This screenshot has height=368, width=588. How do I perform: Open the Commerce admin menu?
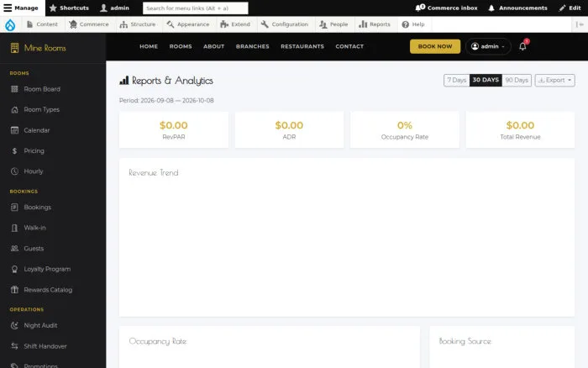89,24
